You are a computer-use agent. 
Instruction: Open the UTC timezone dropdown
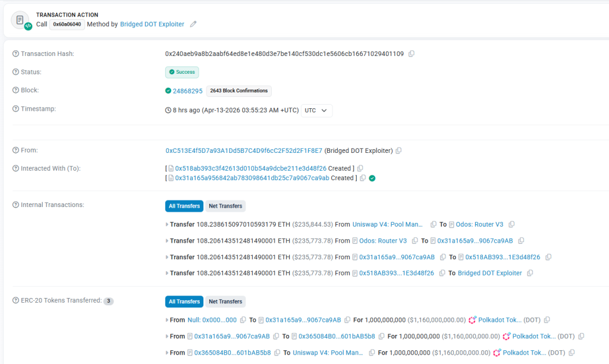(x=317, y=111)
